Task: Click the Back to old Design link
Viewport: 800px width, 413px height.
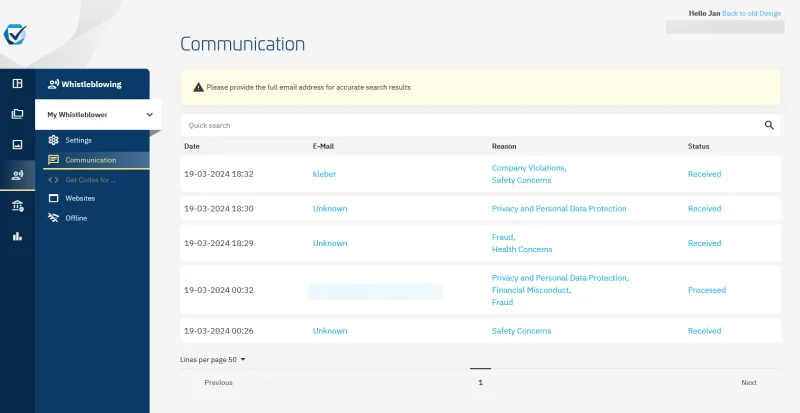Action: (752, 13)
